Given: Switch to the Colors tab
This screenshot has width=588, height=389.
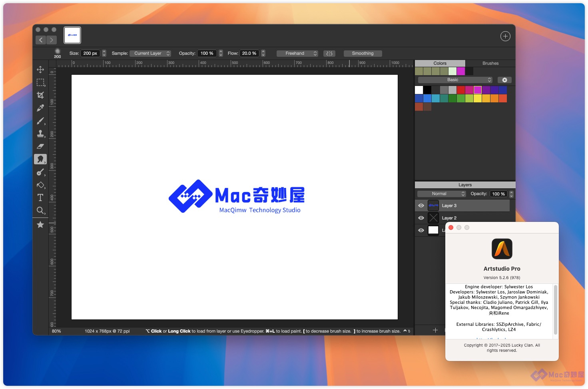Looking at the screenshot, I should (440, 63).
